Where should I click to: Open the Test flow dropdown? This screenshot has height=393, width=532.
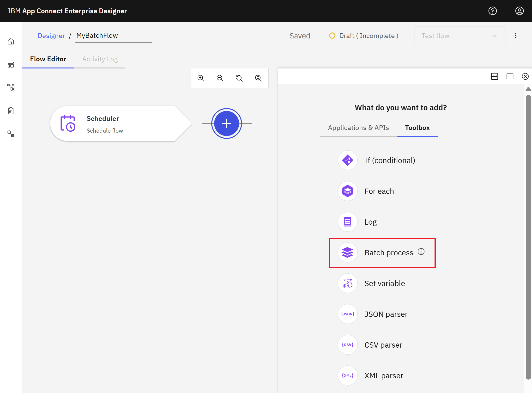[x=460, y=36]
